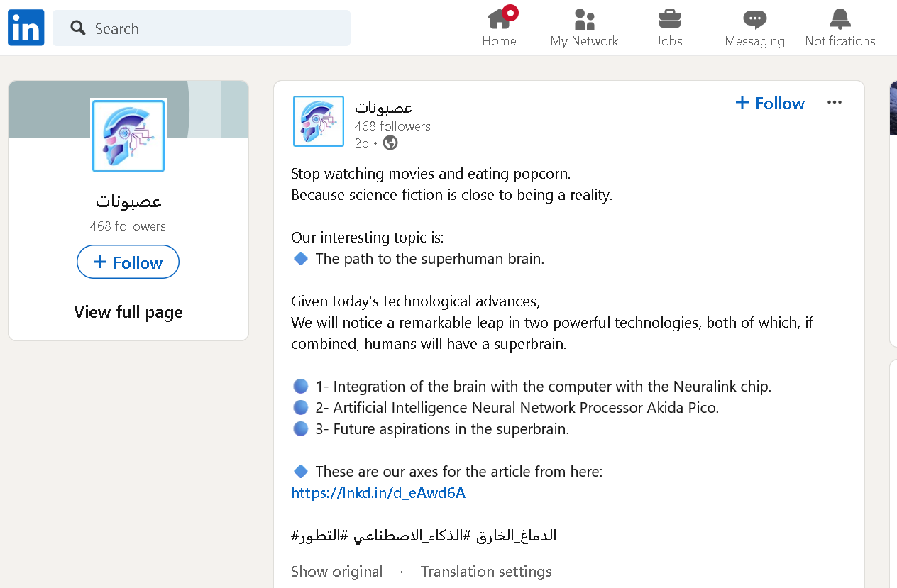
Task: Click Show original translation link
Action: [x=337, y=572]
